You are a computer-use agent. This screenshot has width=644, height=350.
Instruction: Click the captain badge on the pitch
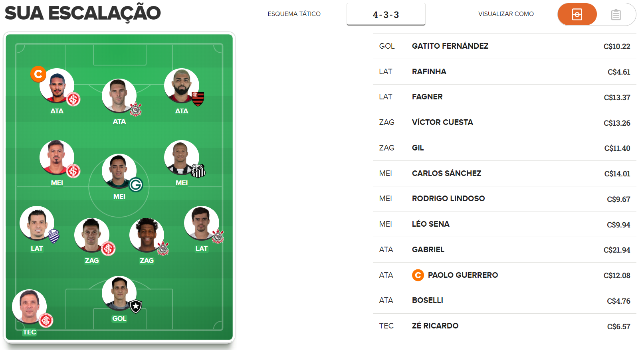point(38,74)
